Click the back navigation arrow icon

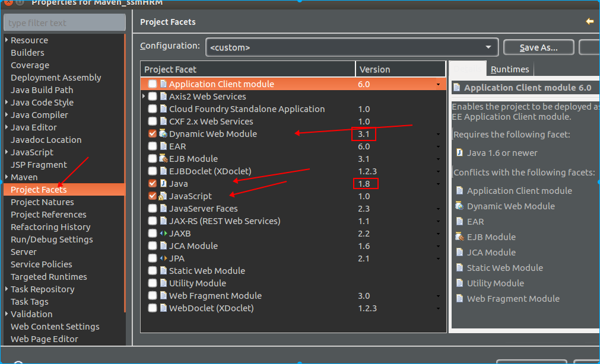pos(590,21)
